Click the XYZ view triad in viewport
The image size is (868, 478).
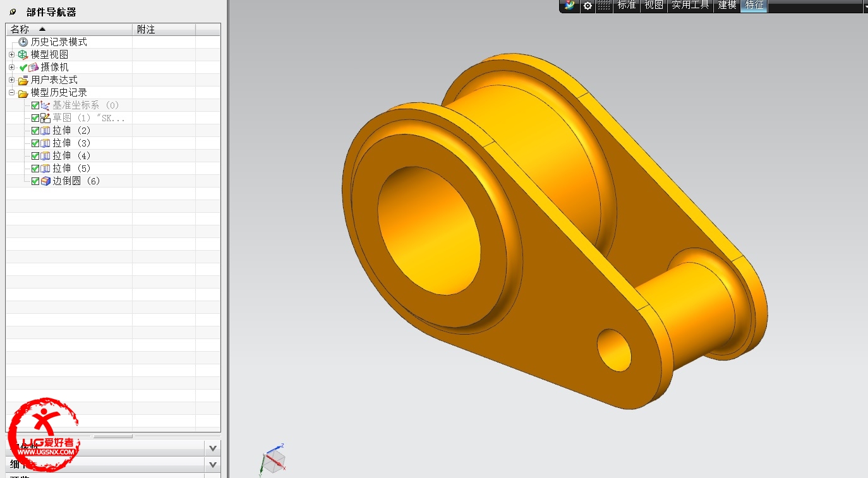272,459
